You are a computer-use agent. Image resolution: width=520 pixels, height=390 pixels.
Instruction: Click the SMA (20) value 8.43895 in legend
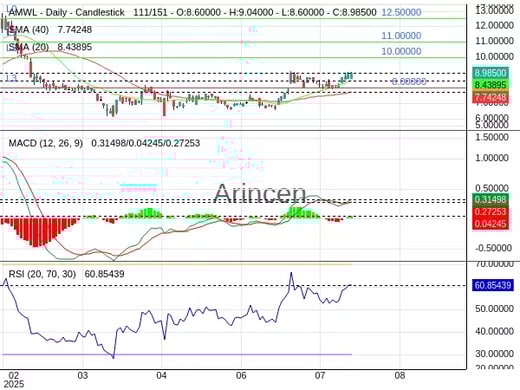[75, 47]
